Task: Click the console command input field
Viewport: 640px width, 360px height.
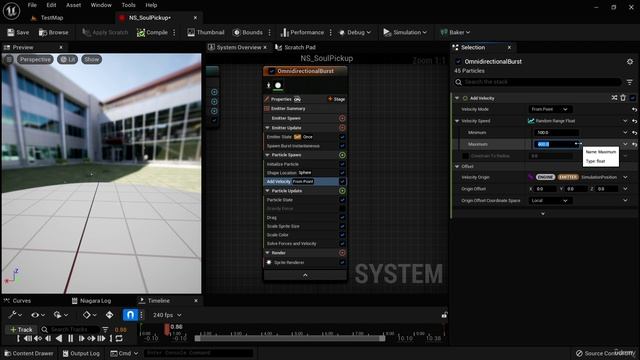Action: pyautogui.click(x=198, y=353)
